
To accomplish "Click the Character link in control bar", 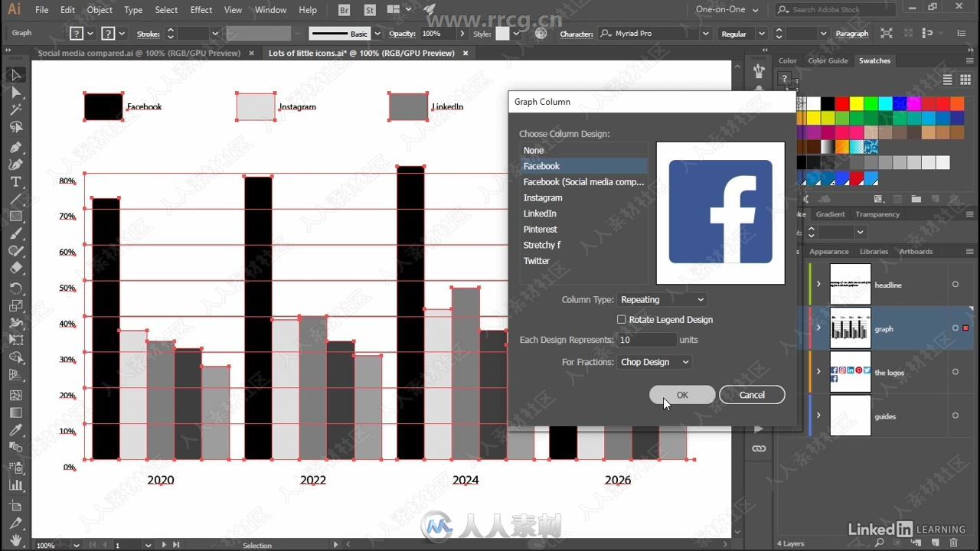I will (577, 34).
